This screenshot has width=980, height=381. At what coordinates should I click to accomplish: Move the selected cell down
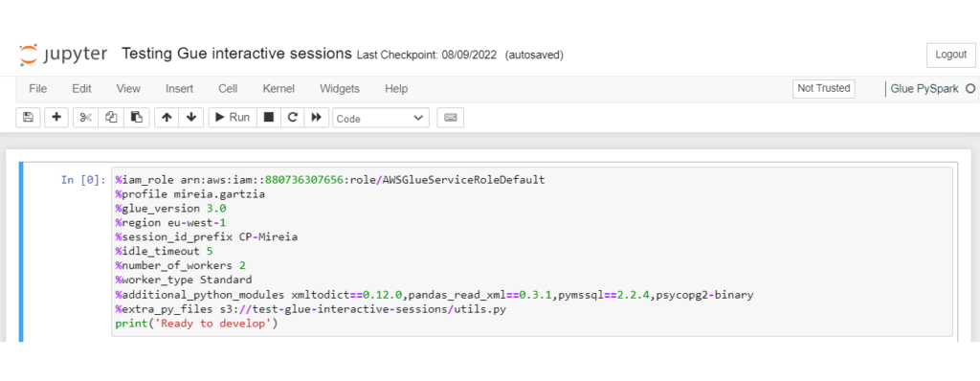[191, 117]
